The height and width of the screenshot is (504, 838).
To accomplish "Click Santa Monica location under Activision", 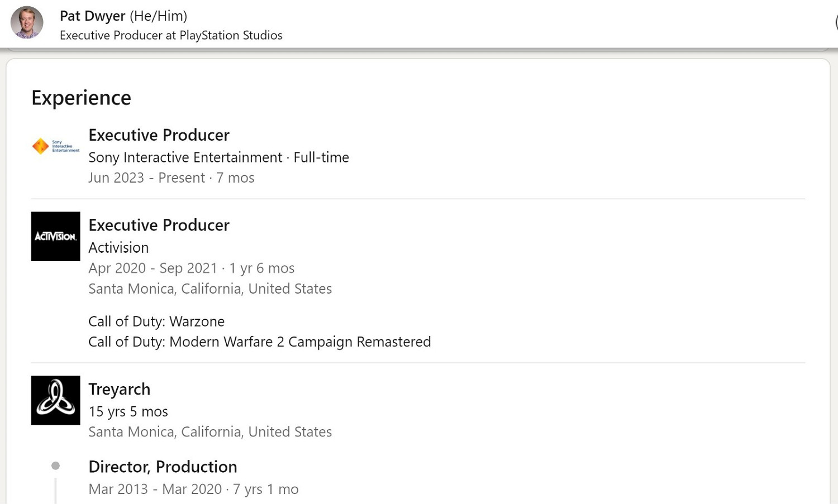I will tap(210, 289).
